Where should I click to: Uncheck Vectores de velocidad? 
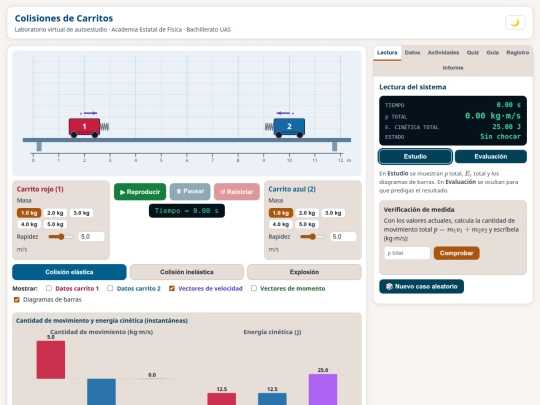(172, 288)
